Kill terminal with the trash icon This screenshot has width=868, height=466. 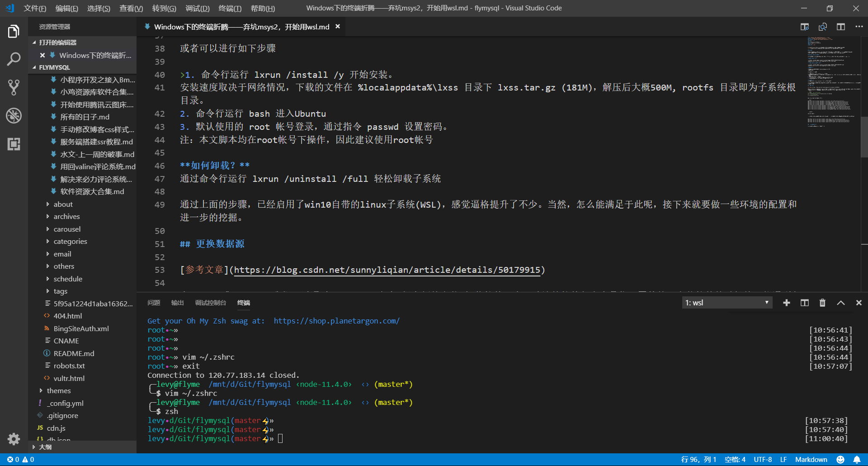click(x=822, y=303)
